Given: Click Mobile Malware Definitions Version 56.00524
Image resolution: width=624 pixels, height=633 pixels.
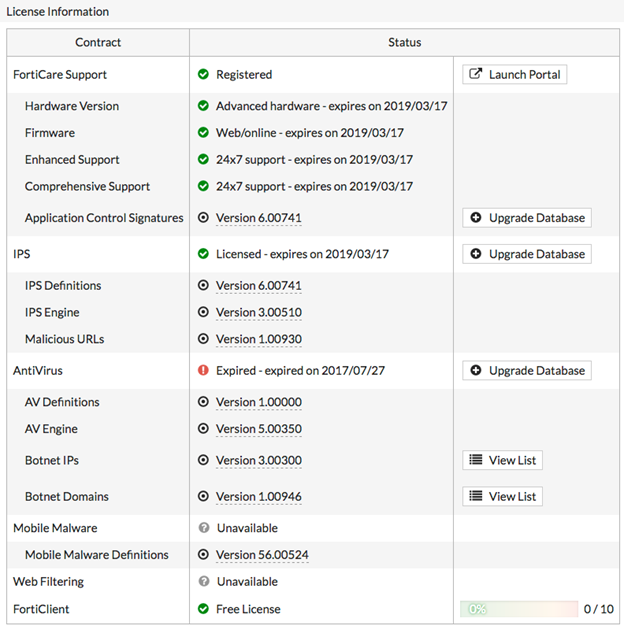Looking at the screenshot, I should (262, 555).
